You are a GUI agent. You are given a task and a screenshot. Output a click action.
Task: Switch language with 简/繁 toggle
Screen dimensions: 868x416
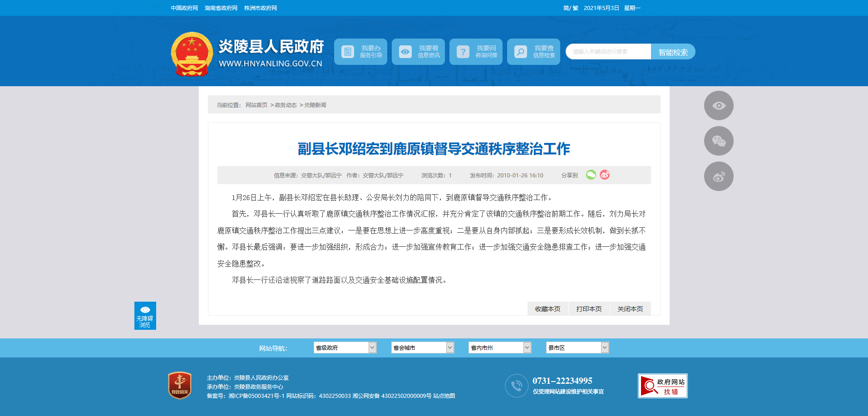point(570,8)
